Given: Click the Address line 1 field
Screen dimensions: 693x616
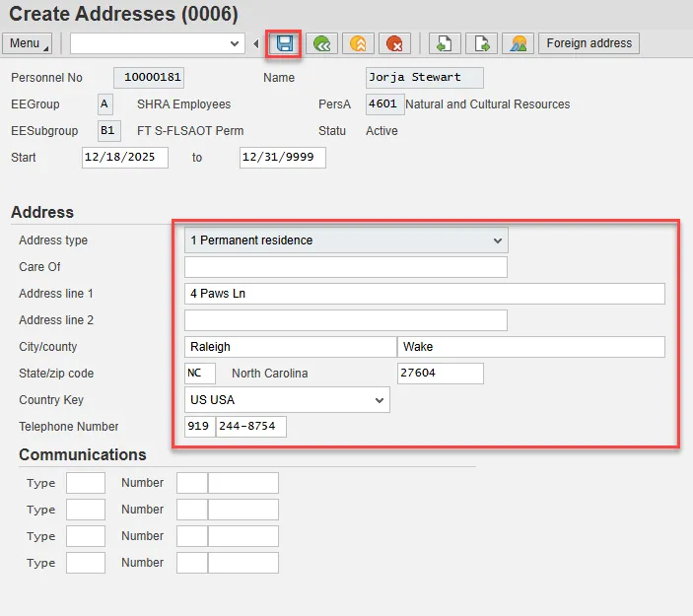Looking at the screenshot, I should pos(424,294).
